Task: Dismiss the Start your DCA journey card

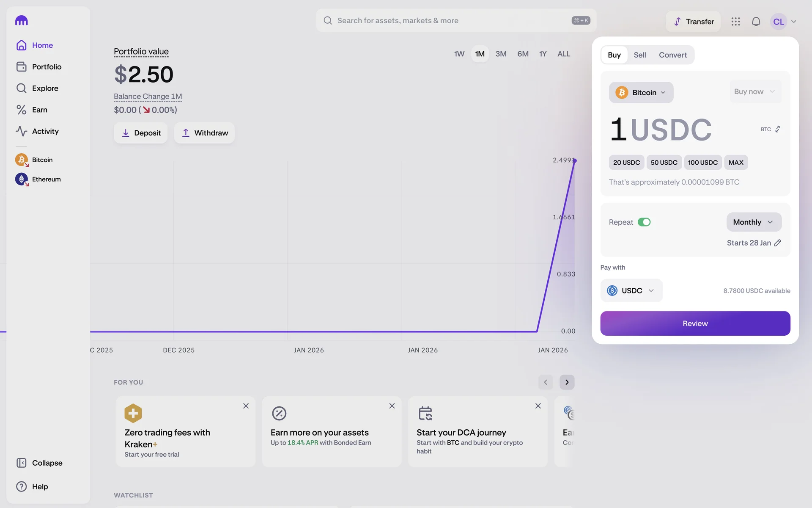Action: click(x=538, y=406)
